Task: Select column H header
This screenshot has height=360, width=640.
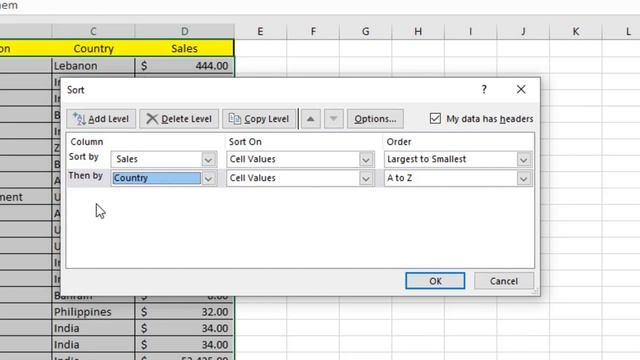Action: click(418, 31)
